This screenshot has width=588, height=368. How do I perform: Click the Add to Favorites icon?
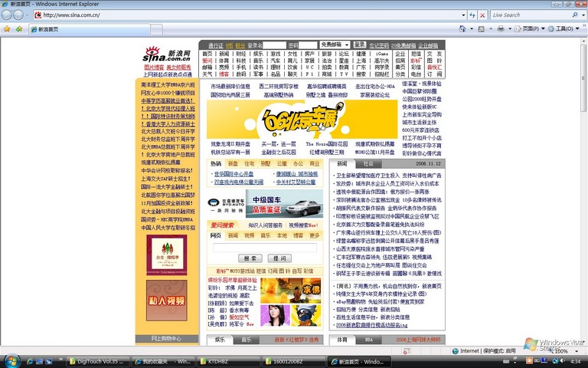(18, 29)
